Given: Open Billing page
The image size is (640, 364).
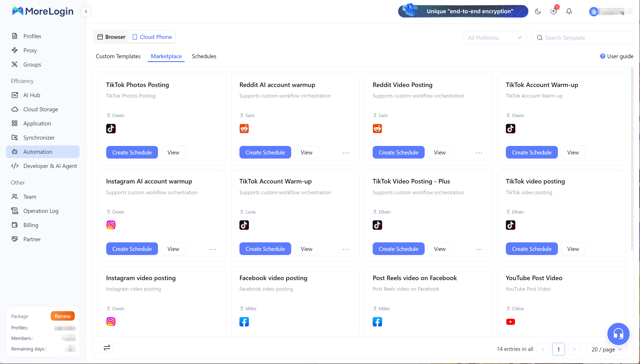Looking at the screenshot, I should click(x=43, y=225).
